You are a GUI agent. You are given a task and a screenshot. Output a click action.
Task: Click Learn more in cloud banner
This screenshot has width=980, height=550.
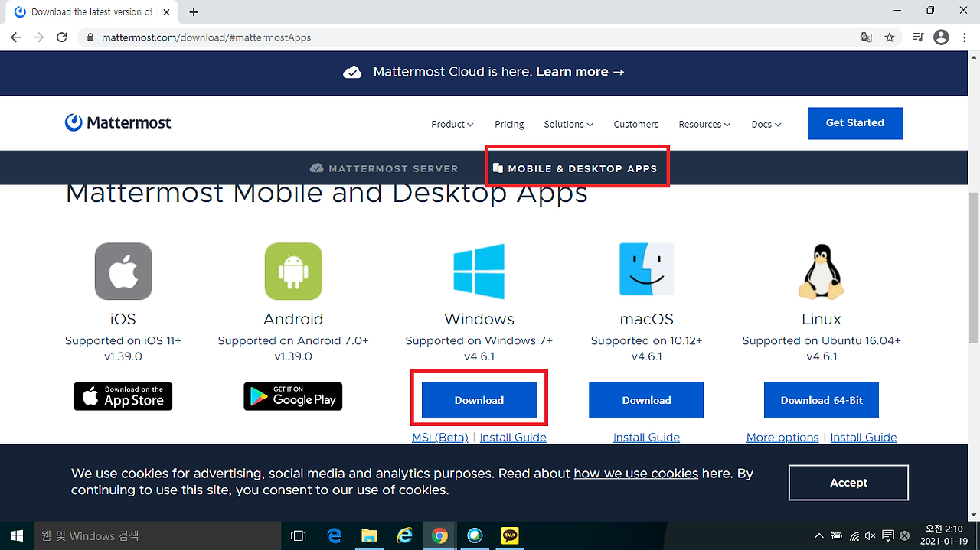(x=580, y=72)
